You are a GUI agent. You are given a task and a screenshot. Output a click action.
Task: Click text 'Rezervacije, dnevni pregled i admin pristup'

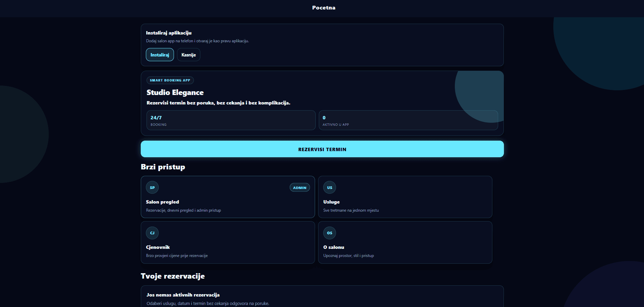tap(183, 210)
